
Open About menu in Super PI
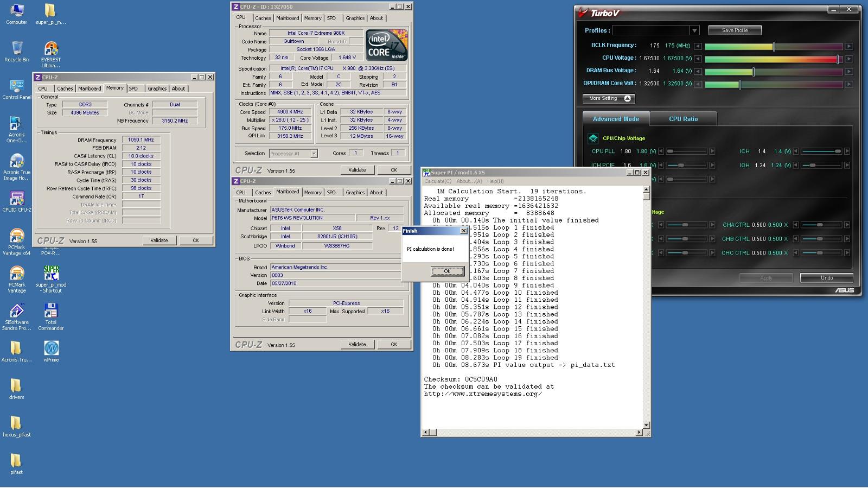point(469,181)
